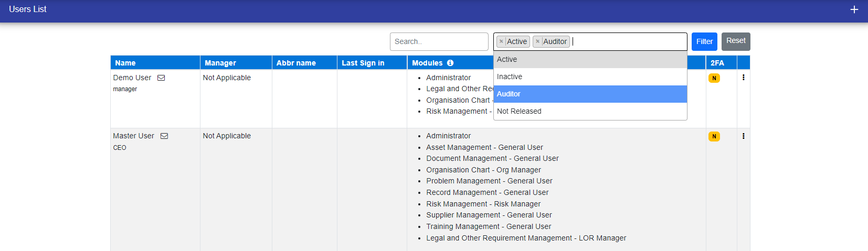Viewport: 868px width, 251px height.
Task: Sort by the Name column header
Action: tap(125, 63)
